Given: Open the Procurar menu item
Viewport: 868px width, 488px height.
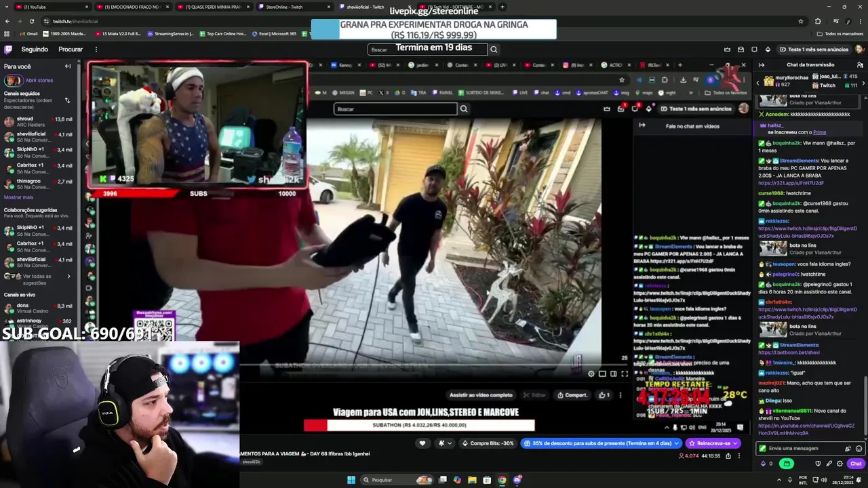Looking at the screenshot, I should point(71,49).
